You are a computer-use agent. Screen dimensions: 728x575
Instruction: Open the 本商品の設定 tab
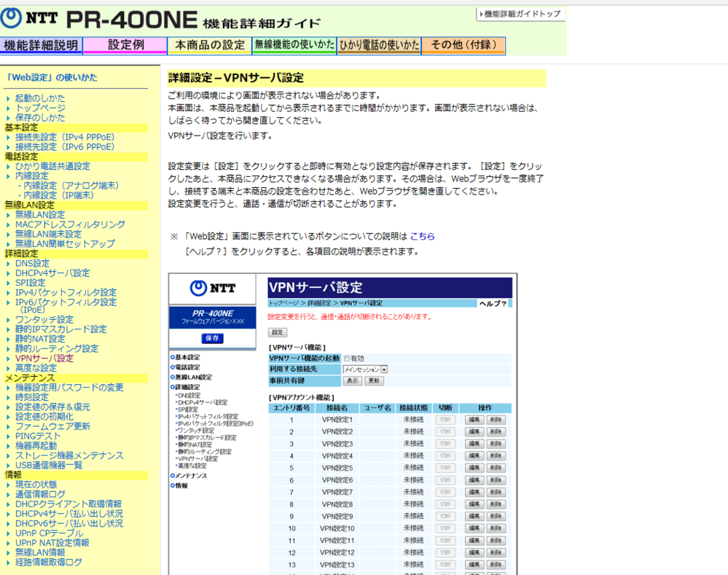coord(210,45)
